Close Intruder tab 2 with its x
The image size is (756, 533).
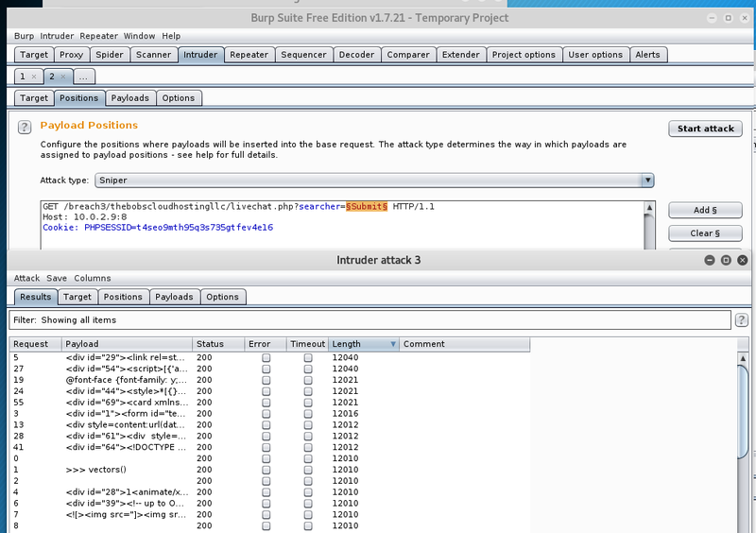coord(63,76)
